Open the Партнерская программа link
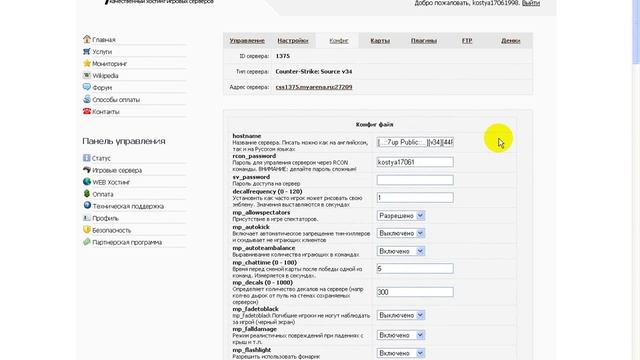 point(127,242)
